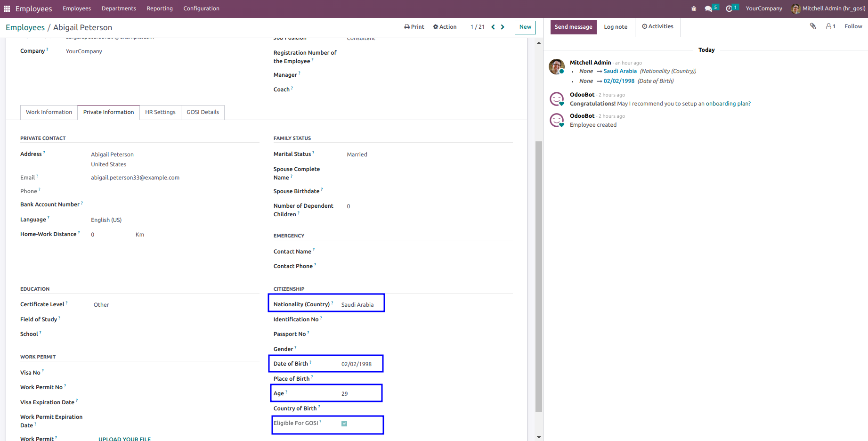The image size is (868, 441).
Task: Go to previous employee record arrow
Action: coord(493,27)
